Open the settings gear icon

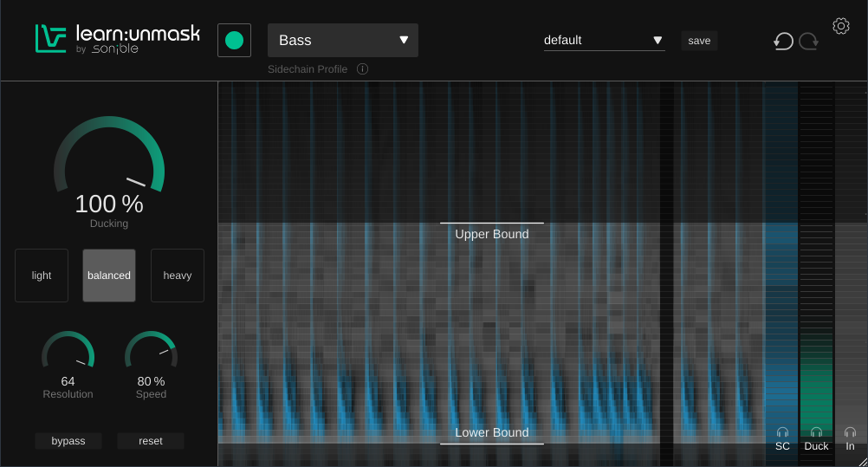tap(840, 26)
